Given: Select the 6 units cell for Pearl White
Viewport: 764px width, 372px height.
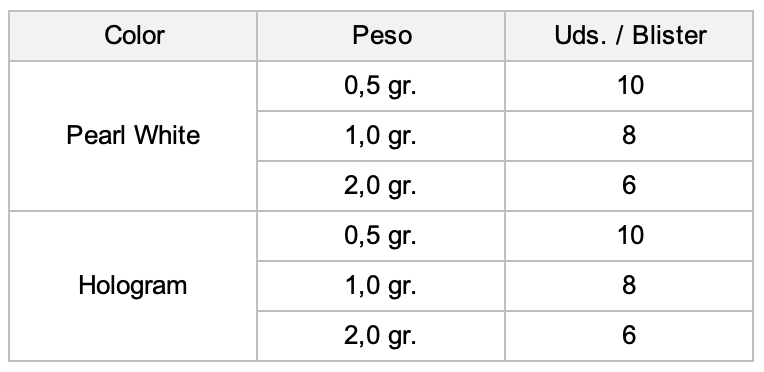Looking at the screenshot, I should click(x=630, y=186).
